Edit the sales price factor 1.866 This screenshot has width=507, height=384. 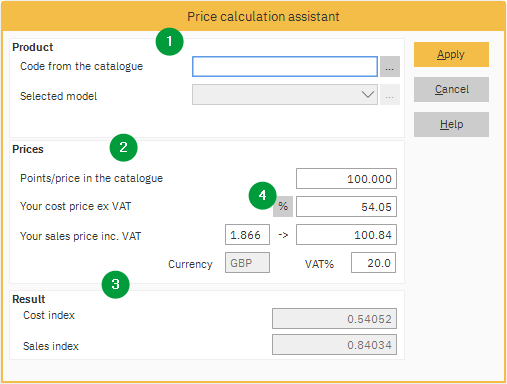(247, 235)
